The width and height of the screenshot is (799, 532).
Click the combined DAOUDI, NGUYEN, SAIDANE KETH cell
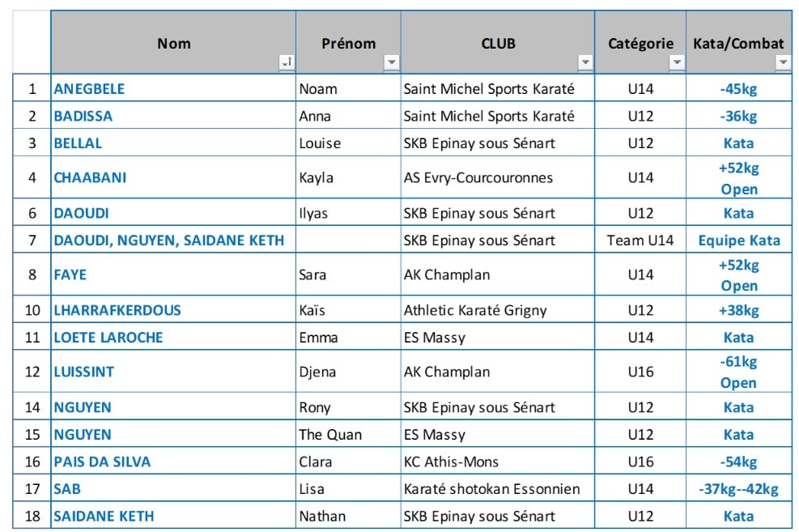pos(168,240)
